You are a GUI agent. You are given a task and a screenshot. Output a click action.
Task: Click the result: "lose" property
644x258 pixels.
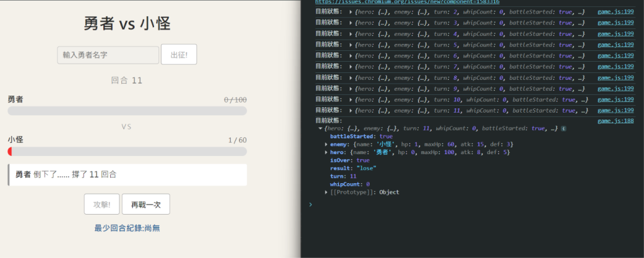[353, 169]
